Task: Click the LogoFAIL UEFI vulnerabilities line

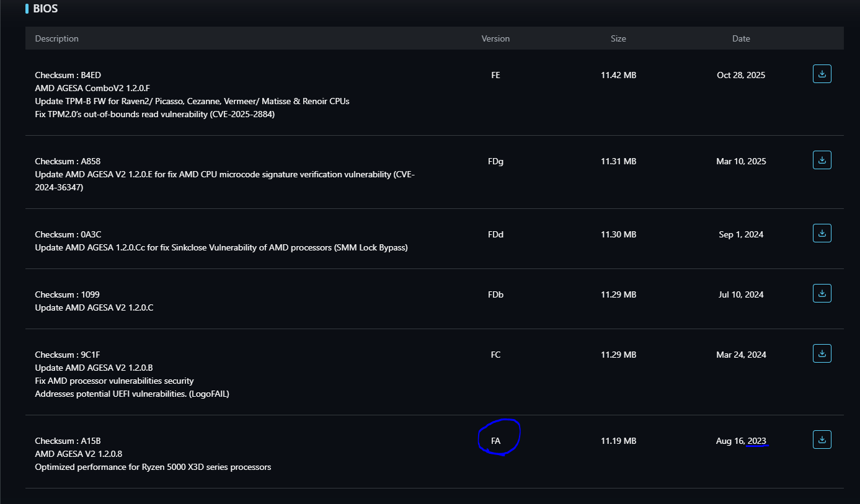Action: point(132,394)
